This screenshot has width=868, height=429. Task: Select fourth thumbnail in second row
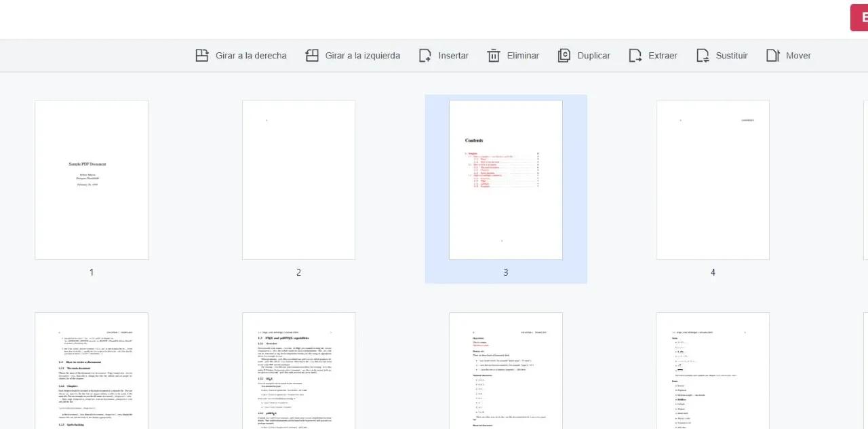pyautogui.click(x=713, y=371)
